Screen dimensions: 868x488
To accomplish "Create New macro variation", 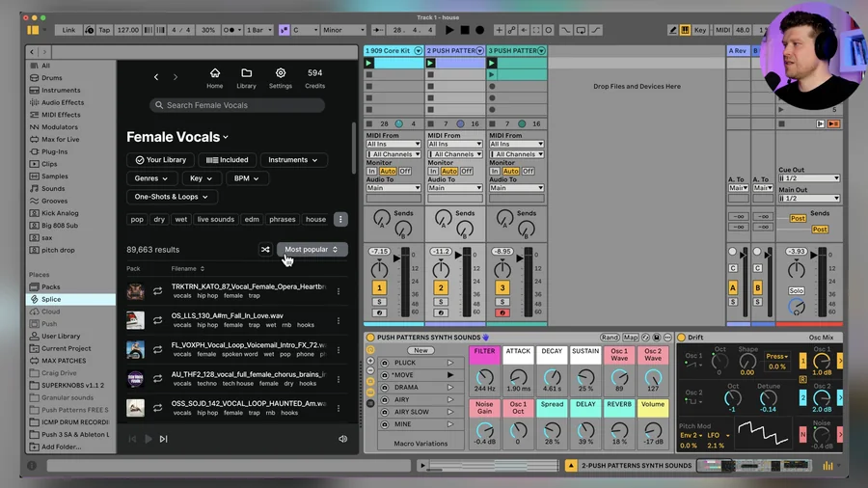I will point(420,350).
